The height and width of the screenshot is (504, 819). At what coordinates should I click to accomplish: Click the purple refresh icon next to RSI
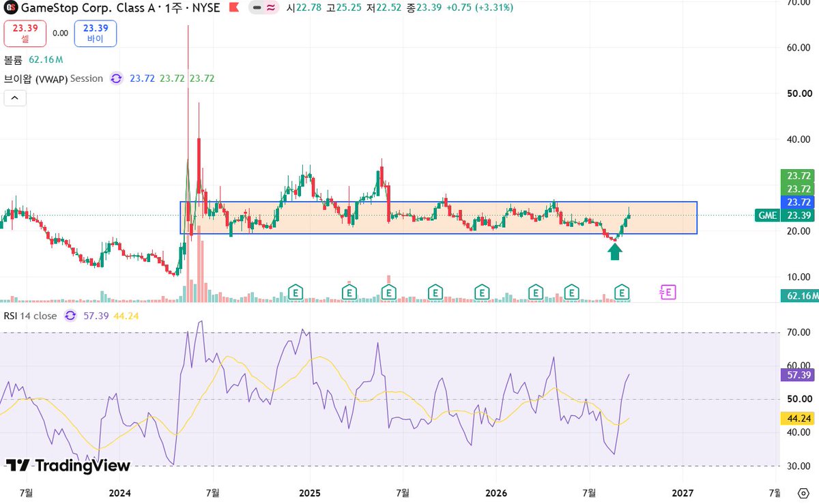(x=70, y=316)
